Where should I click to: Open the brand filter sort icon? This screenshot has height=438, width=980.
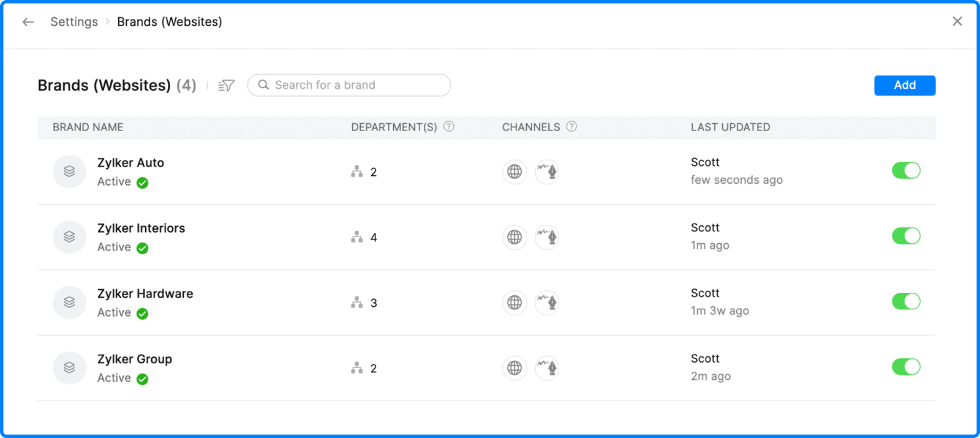(226, 86)
